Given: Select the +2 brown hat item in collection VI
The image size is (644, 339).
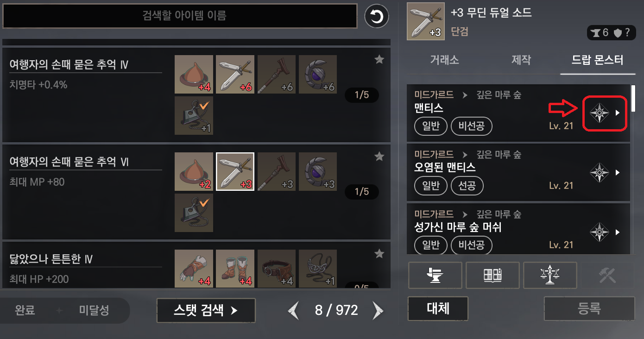Looking at the screenshot, I should click(194, 172).
